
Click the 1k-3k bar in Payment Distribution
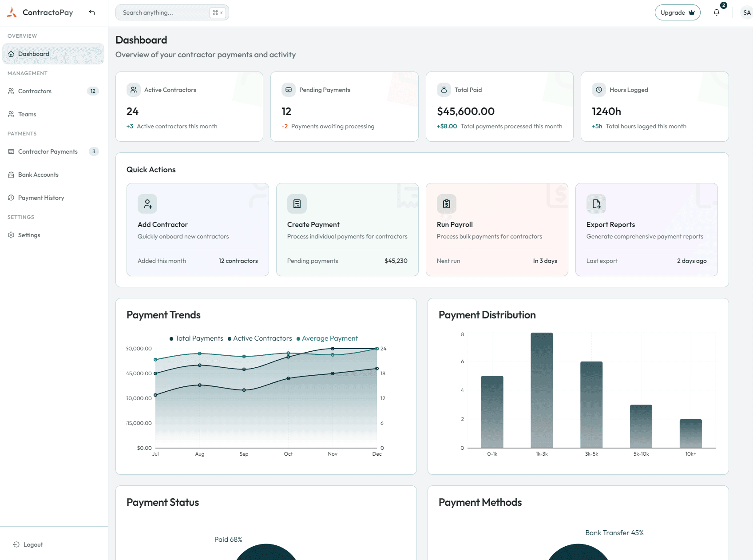(x=542, y=390)
